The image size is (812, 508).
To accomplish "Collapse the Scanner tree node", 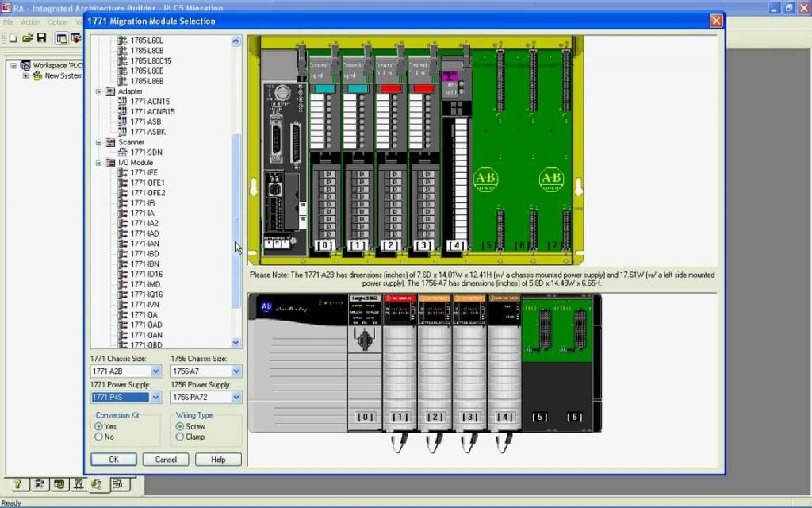I will pyautogui.click(x=99, y=142).
